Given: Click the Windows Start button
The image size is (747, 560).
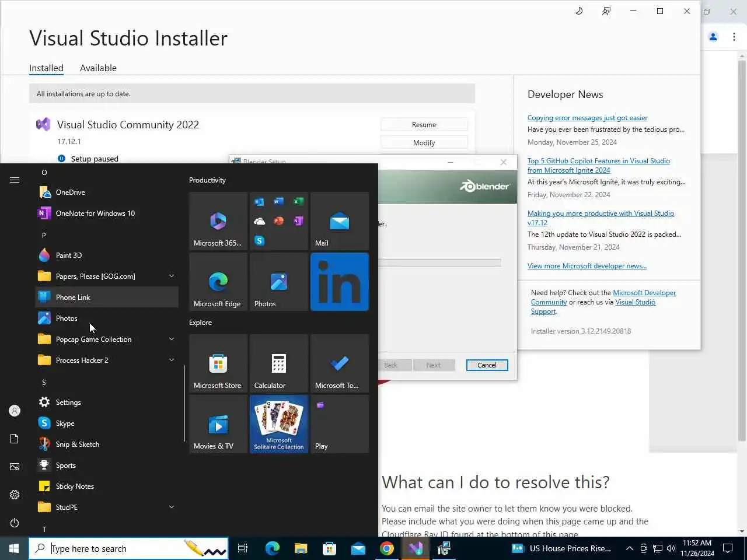Looking at the screenshot, I should pyautogui.click(x=14, y=548).
